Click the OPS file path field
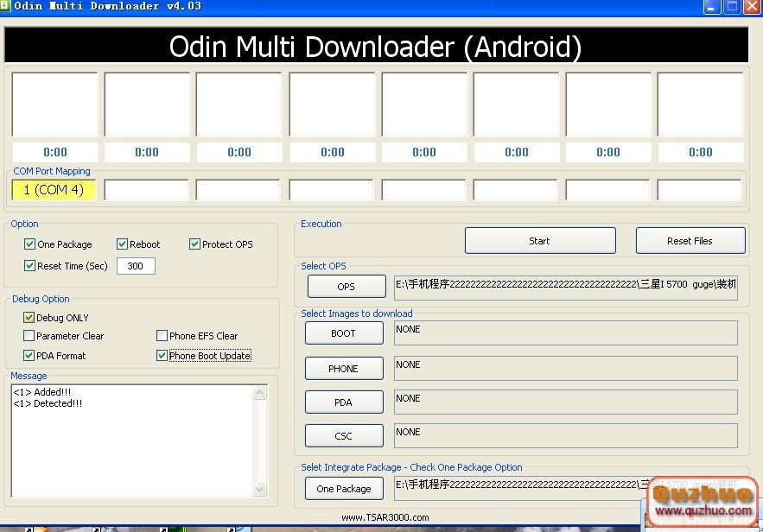 (x=566, y=288)
